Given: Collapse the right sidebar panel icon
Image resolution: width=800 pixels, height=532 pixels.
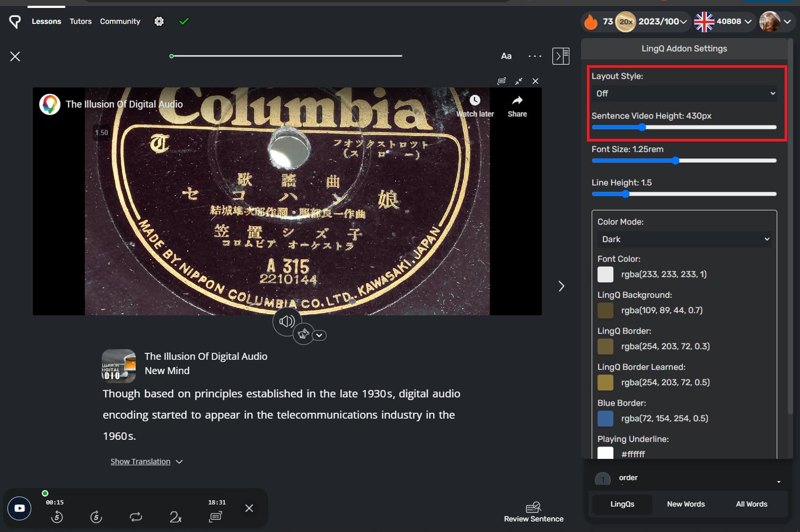Looking at the screenshot, I should pyautogui.click(x=561, y=56).
